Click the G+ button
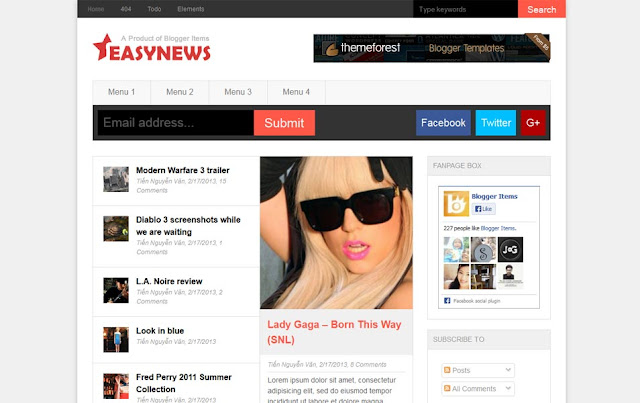 pyautogui.click(x=533, y=123)
